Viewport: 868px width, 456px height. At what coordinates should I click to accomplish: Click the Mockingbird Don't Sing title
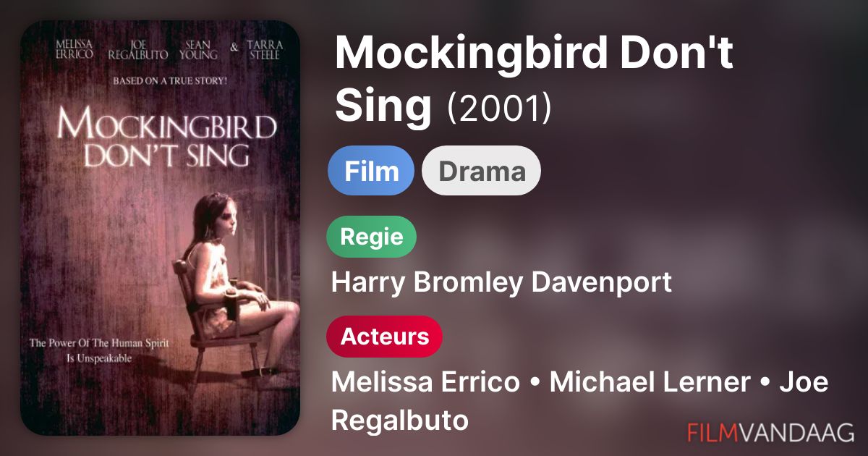[x=534, y=78]
